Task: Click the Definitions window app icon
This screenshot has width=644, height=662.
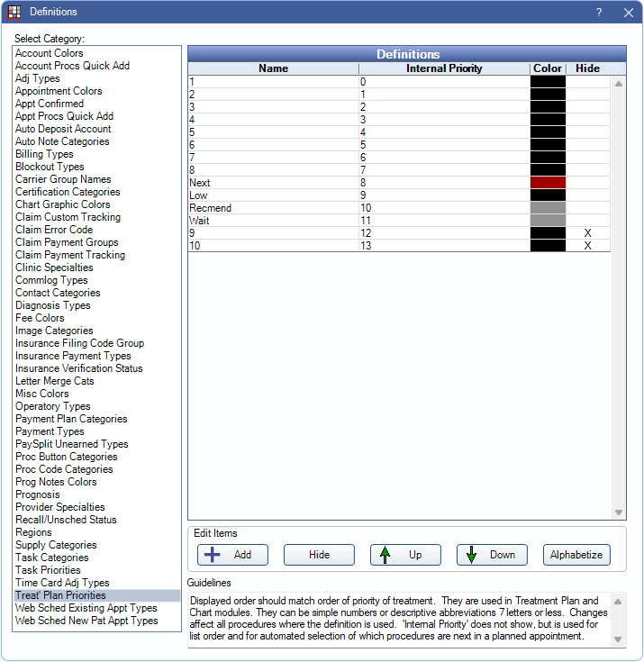Action: (x=14, y=13)
